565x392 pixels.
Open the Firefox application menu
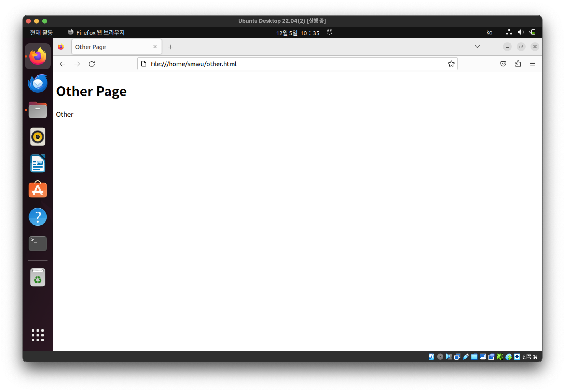[x=532, y=64]
